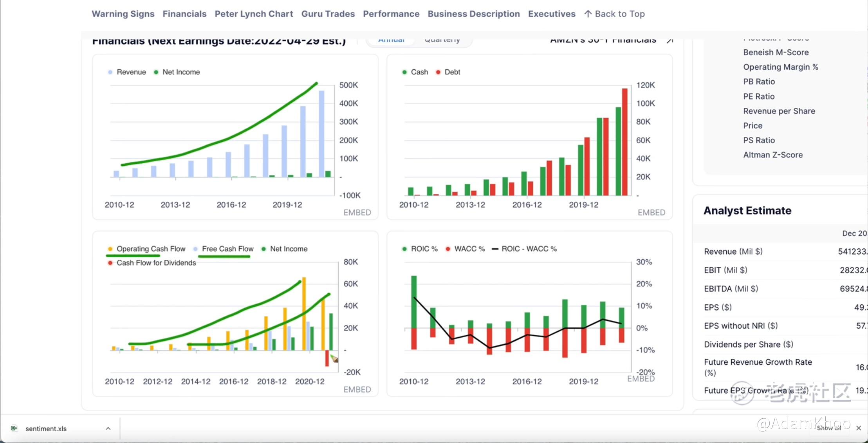868x443 pixels.
Task: Click the Operating Cash Flow legend marker
Action: click(x=110, y=249)
